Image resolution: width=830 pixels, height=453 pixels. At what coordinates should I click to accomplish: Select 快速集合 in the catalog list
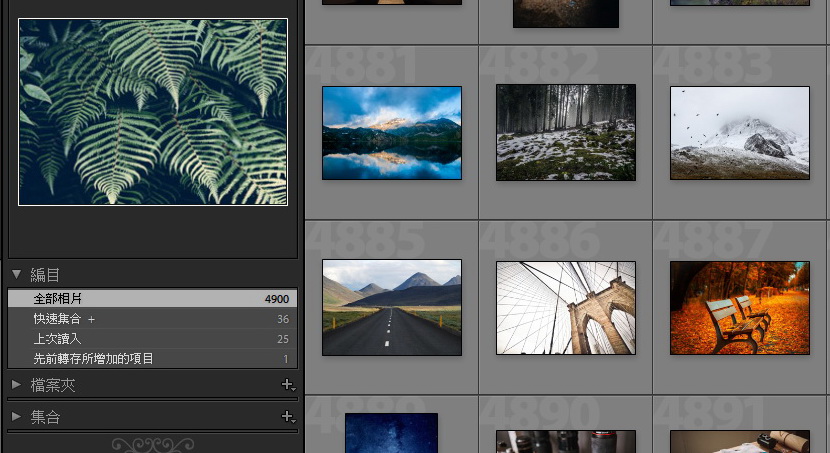(152, 319)
